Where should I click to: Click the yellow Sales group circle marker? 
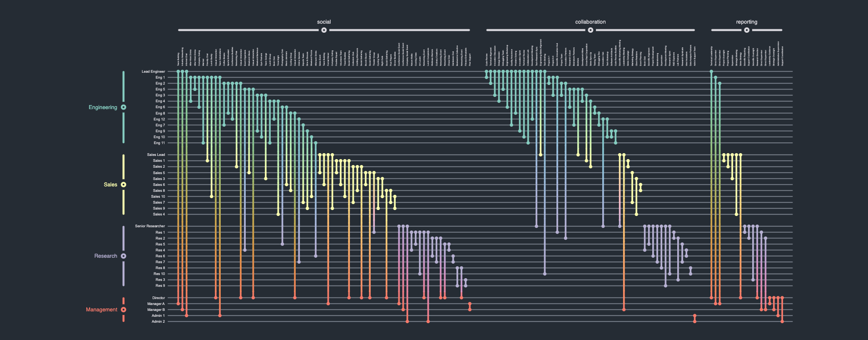coord(124,185)
